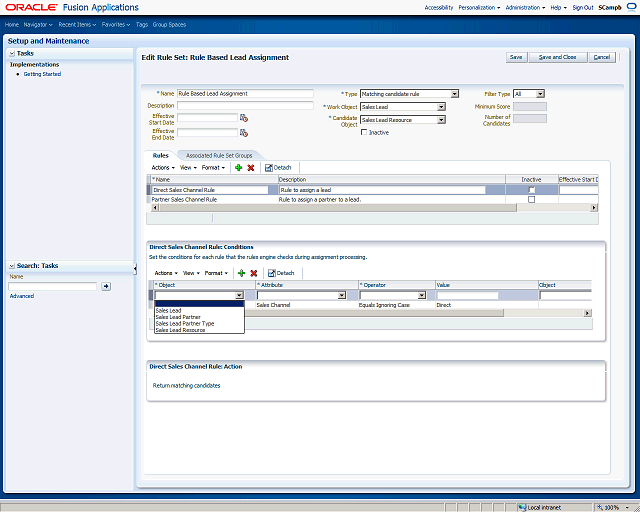Switch to the Associated Rule Set Groups tab
This screenshot has width=640, height=512.
(219, 156)
